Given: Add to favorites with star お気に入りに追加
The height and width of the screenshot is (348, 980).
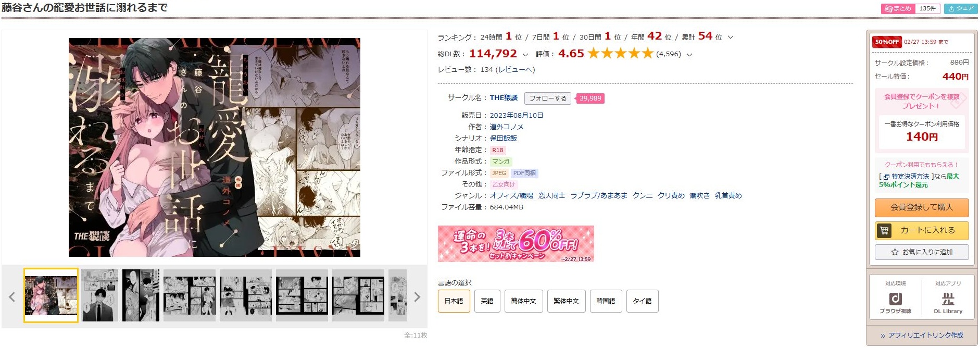Looking at the screenshot, I should [922, 252].
